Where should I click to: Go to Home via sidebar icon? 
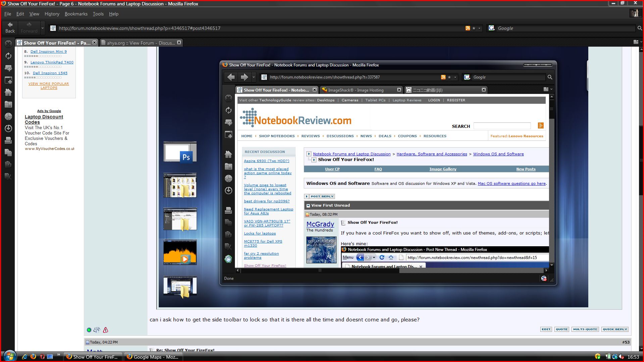click(8, 92)
